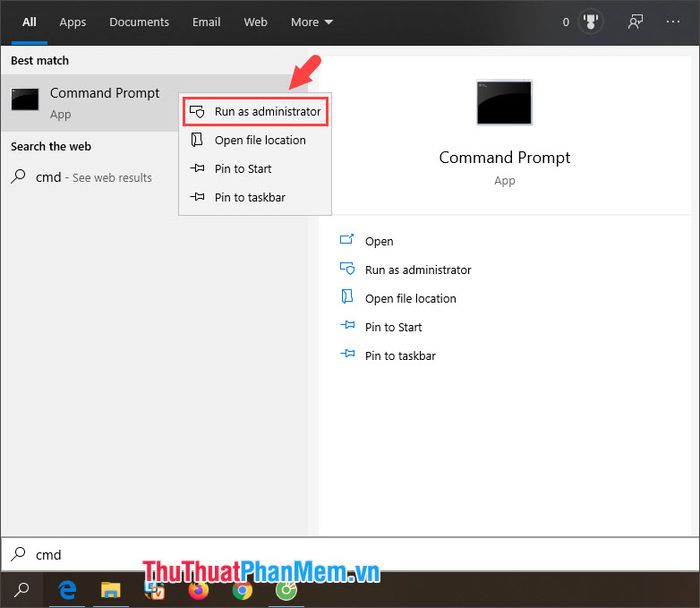Switch to the Web tab
The width and height of the screenshot is (700, 608).
pos(255,22)
